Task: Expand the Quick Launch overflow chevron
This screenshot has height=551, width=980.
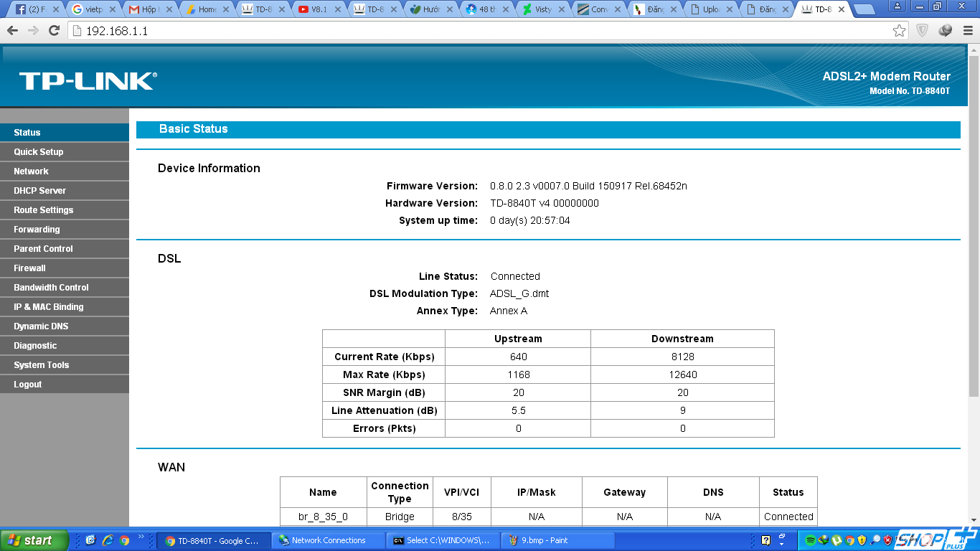Action: (141, 537)
